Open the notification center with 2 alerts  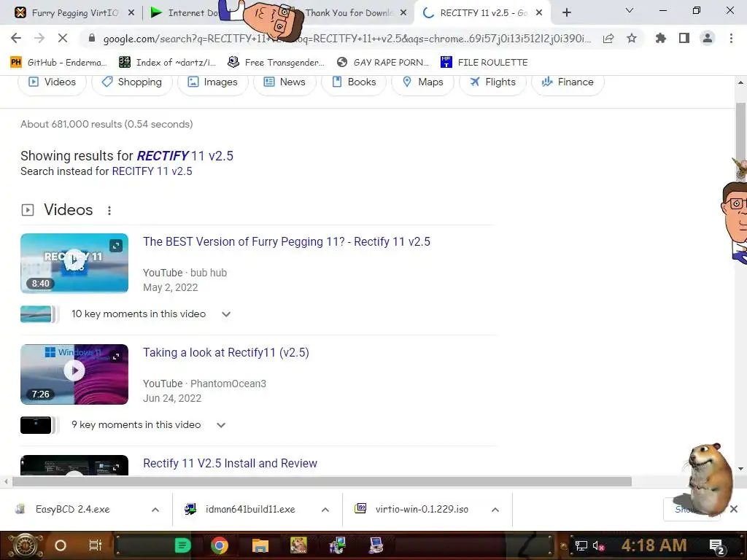click(x=716, y=546)
